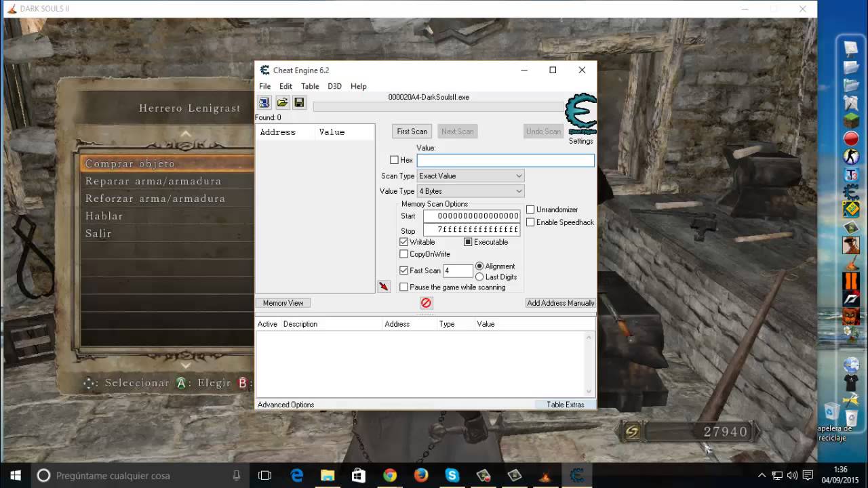Image resolution: width=868 pixels, height=488 pixels.
Task: Open Skype from the taskbar
Action: pos(452,475)
